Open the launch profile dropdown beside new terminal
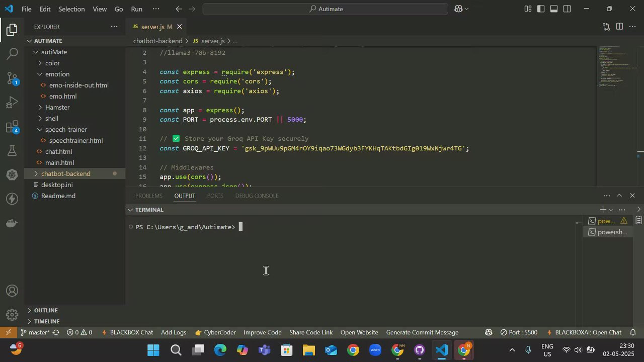 coord(611,210)
